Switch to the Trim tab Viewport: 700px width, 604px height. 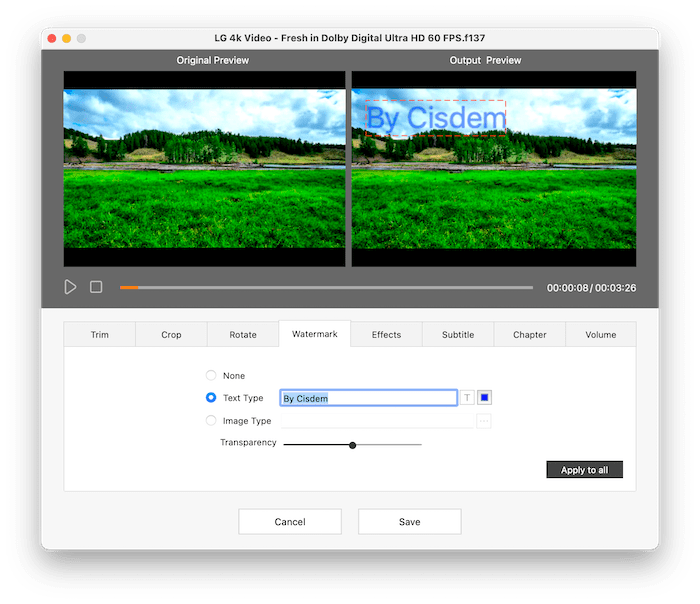click(100, 334)
